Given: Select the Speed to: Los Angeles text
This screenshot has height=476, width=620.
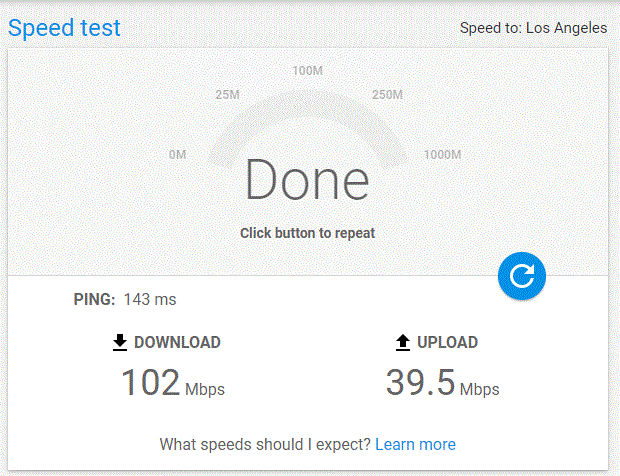Looking at the screenshot, I should pyautogui.click(x=533, y=28).
